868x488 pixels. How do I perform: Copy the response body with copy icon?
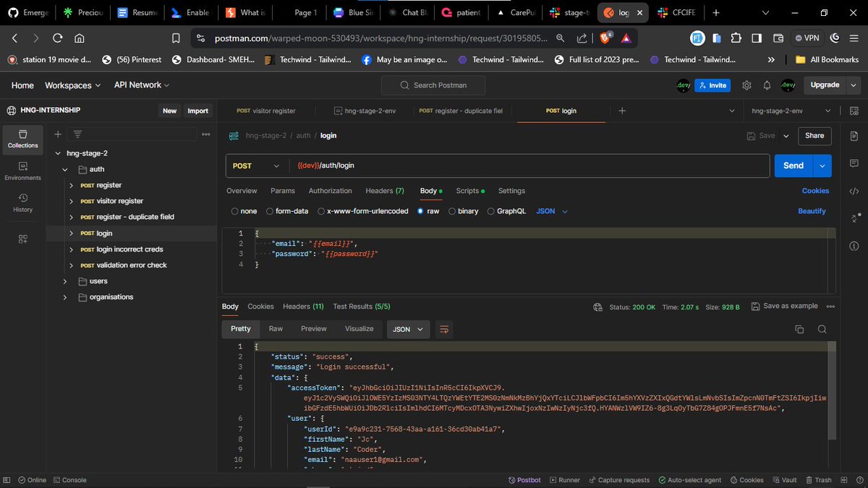[799, 329]
